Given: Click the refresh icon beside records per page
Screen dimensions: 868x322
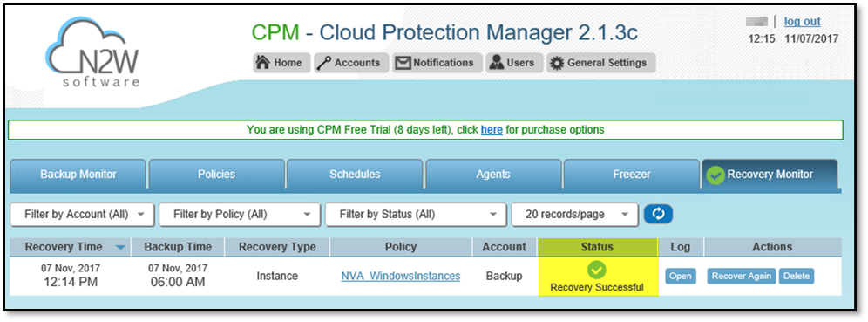Looking at the screenshot, I should (x=658, y=214).
